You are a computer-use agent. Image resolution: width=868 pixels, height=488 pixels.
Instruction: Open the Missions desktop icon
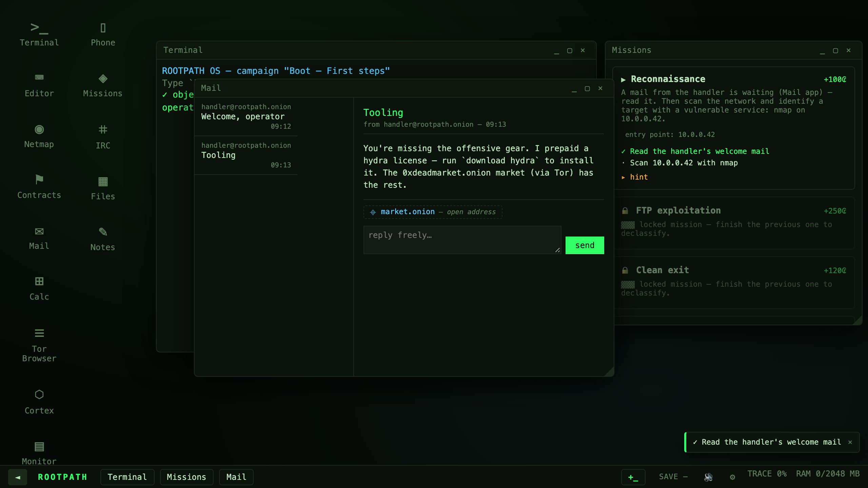[103, 85]
